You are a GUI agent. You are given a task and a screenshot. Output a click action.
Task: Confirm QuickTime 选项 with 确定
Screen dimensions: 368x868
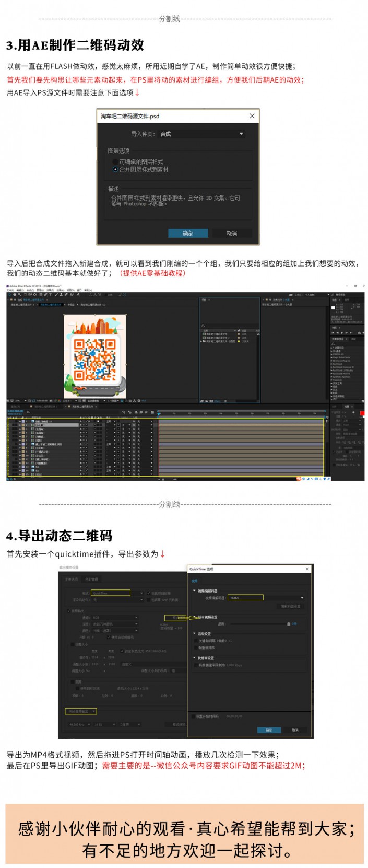269,730
